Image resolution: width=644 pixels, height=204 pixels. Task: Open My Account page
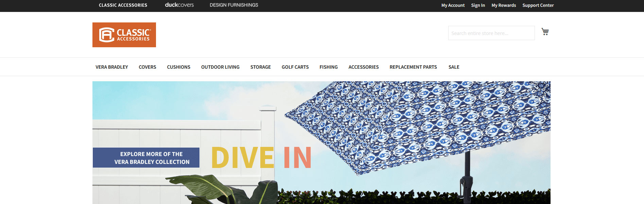coord(453,5)
